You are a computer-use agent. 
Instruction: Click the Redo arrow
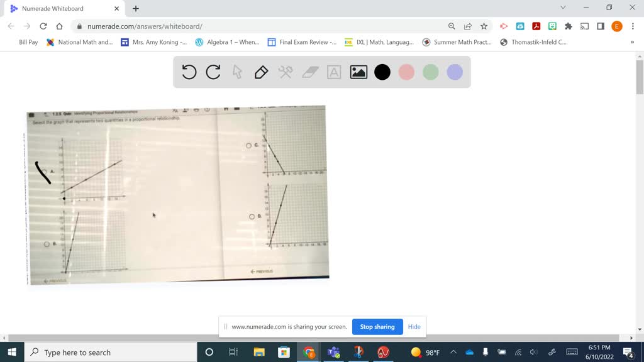click(x=213, y=72)
